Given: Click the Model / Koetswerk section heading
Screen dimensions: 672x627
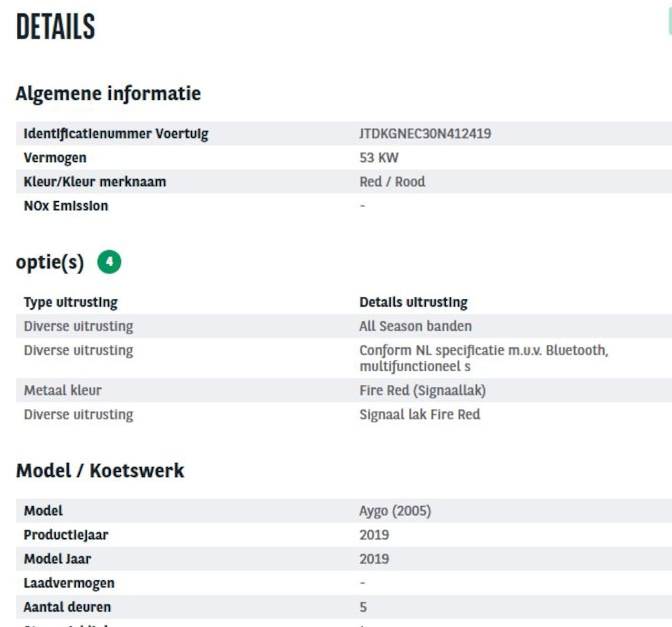Looking at the screenshot, I should (100, 470).
